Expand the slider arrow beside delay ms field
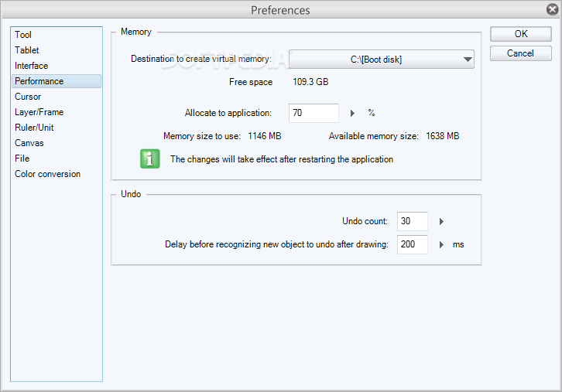This screenshot has height=392, width=562. point(441,245)
